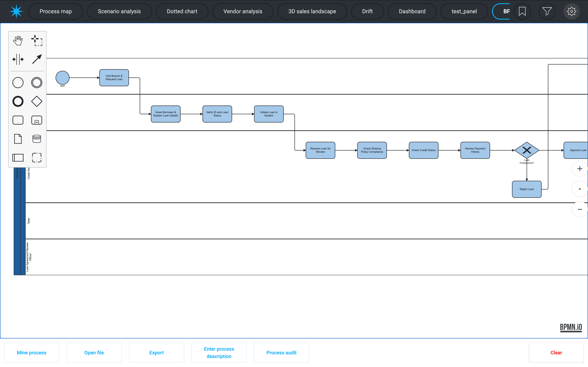Switch to the Dotted chart tab
The width and height of the screenshot is (588, 367).
point(182,11)
